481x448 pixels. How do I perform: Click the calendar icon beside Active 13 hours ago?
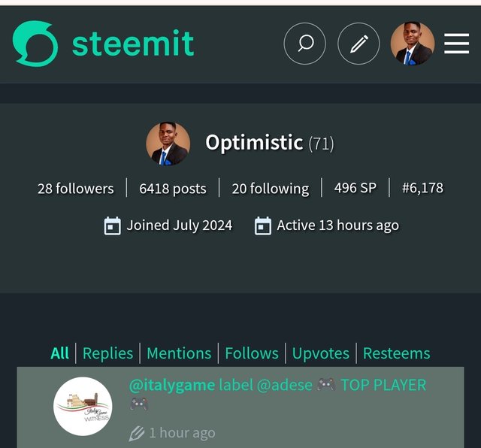click(x=262, y=226)
